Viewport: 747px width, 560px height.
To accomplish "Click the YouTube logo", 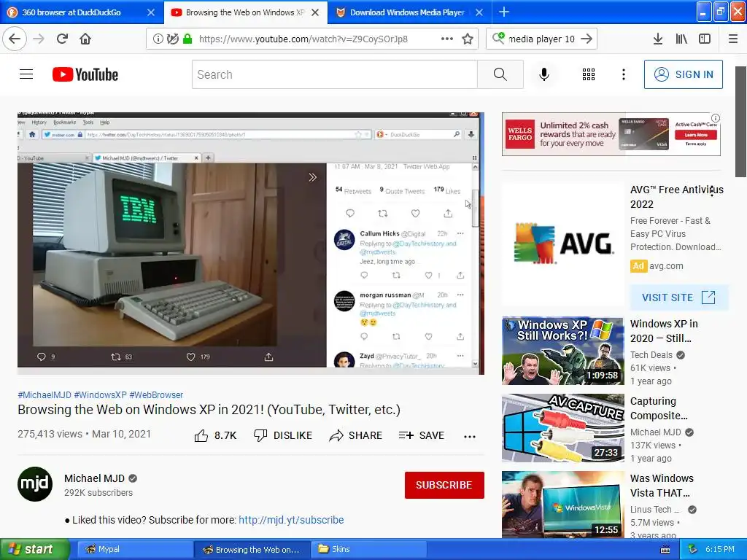I will tap(85, 74).
